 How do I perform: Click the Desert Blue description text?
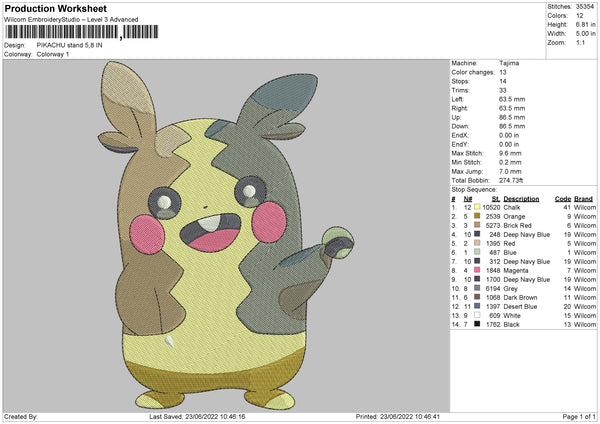[x=520, y=307]
